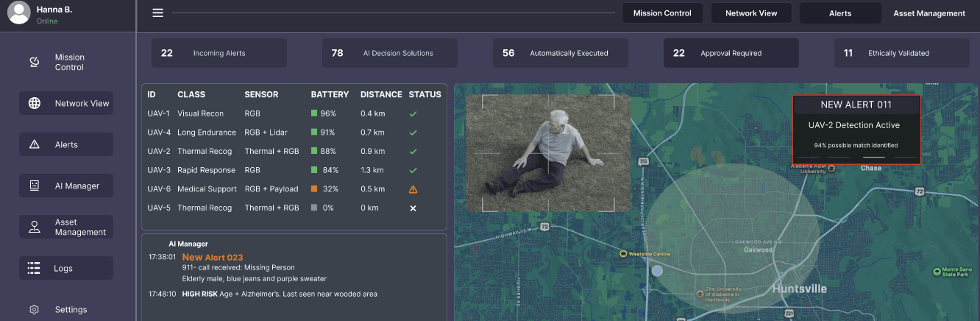Open the hamburger menu icon
The height and width of the screenshot is (321, 980).
click(157, 13)
